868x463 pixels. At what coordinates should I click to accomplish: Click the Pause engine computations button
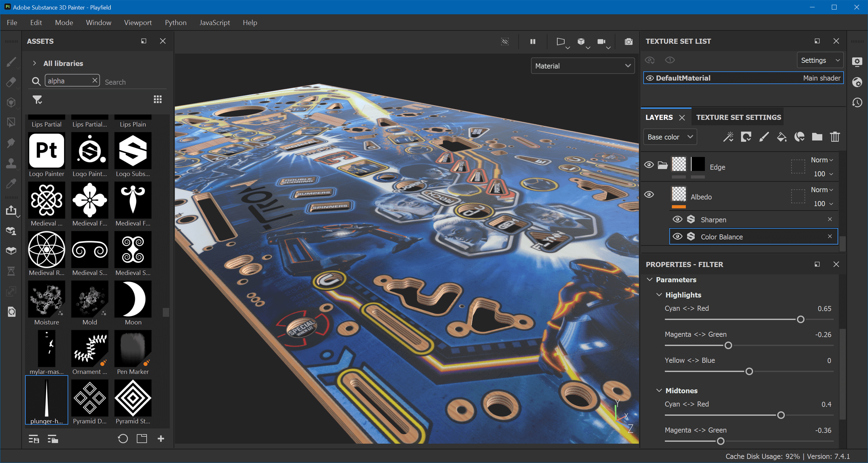click(x=533, y=42)
